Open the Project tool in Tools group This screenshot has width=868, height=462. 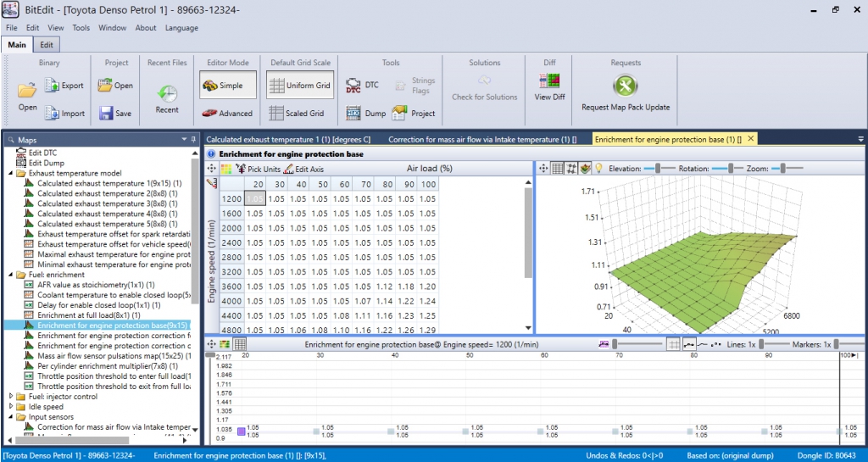point(414,113)
